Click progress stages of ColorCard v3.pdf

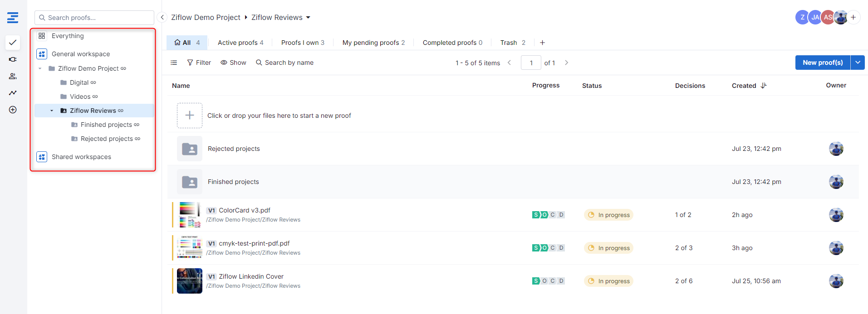(x=549, y=215)
